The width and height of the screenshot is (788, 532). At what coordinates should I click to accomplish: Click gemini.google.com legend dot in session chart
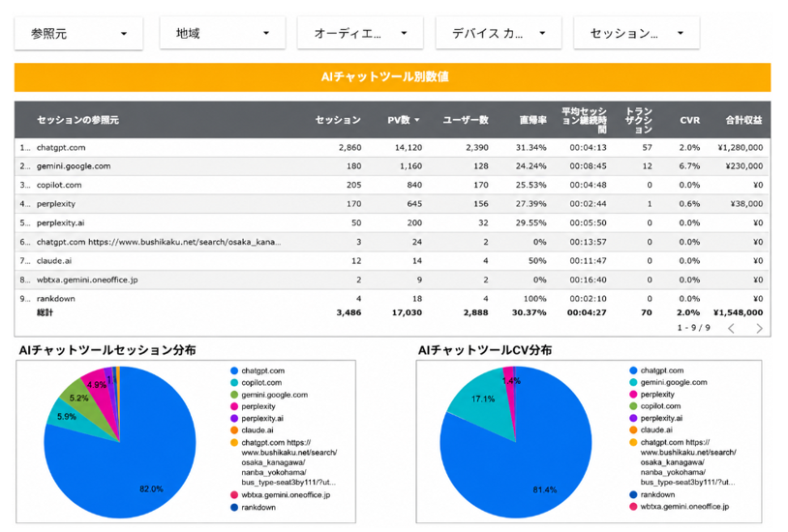tap(233, 395)
